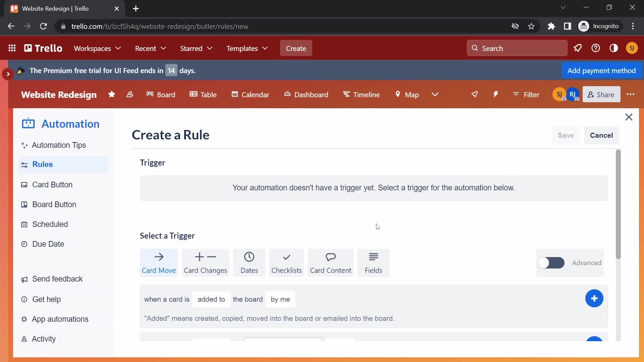644x362 pixels.
Task: Click the Share board button
Action: click(601, 94)
